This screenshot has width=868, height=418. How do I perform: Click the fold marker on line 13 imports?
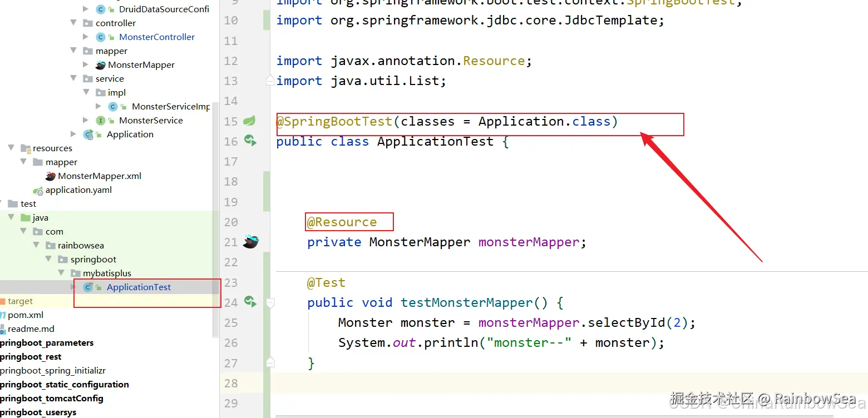[x=270, y=81]
